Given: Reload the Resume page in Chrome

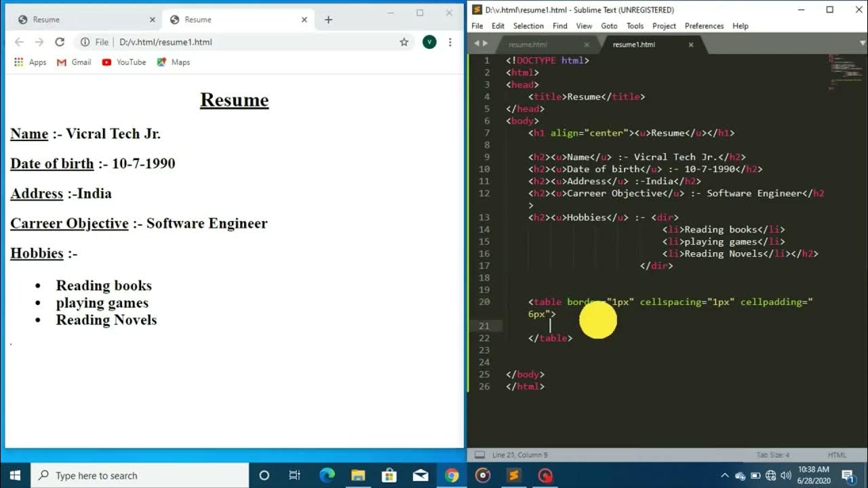Looking at the screenshot, I should 60,42.
